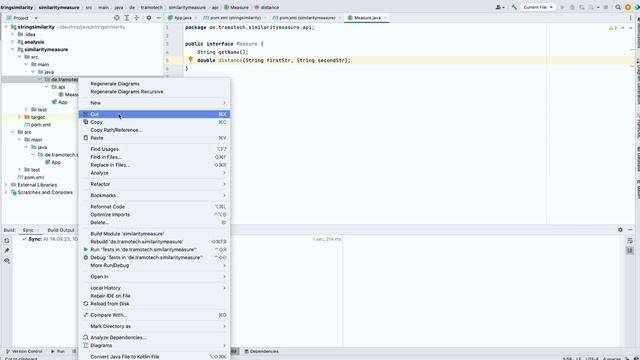Click Measure class icon in breadcrumb
This screenshot has width=640, height=360.
click(x=227, y=7)
